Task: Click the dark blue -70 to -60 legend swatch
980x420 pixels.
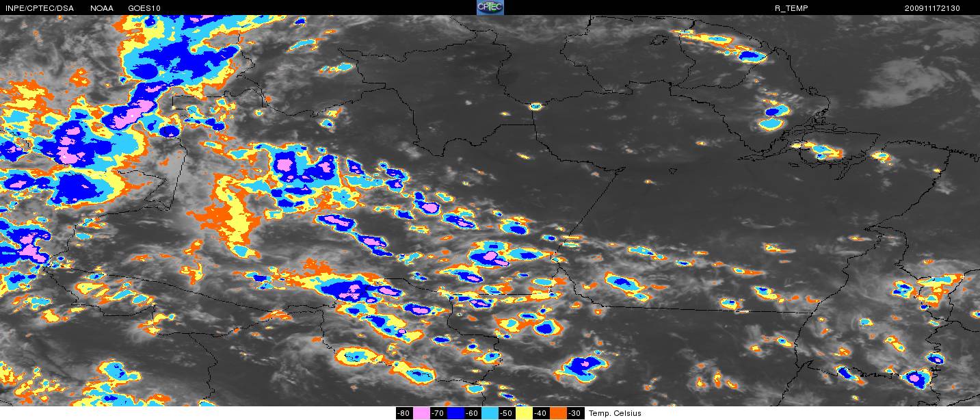Action: pos(455,413)
